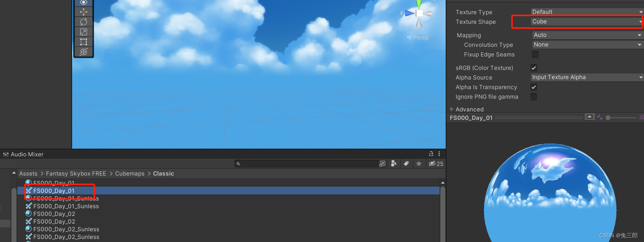Click the Audio Mixer sliders icon
Image resolution: width=644 pixels, height=242 pixels.
[x=6, y=154]
